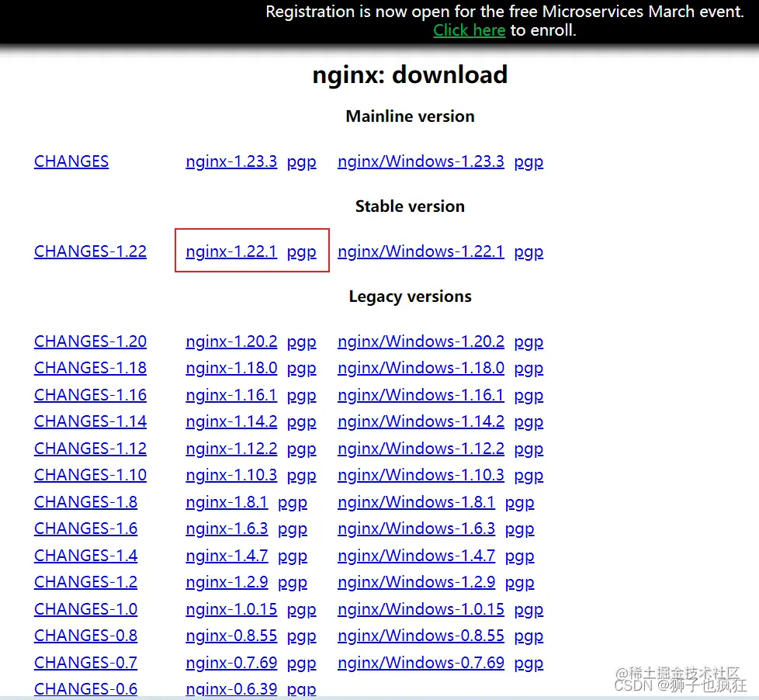Download nginx-1.12.2 source
The image size is (759, 700).
[x=231, y=449]
